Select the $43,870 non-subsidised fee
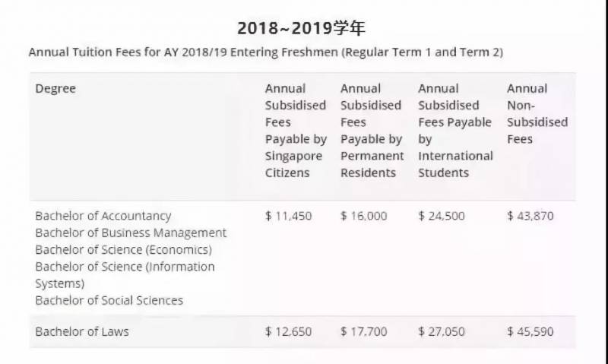 click(530, 216)
